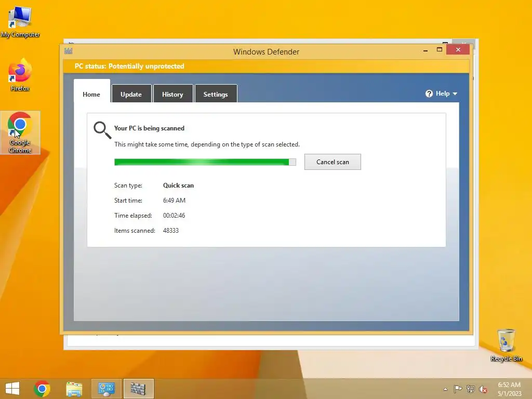Select the Firefox desktop shortcut
This screenshot has width=532, height=399.
(x=20, y=75)
